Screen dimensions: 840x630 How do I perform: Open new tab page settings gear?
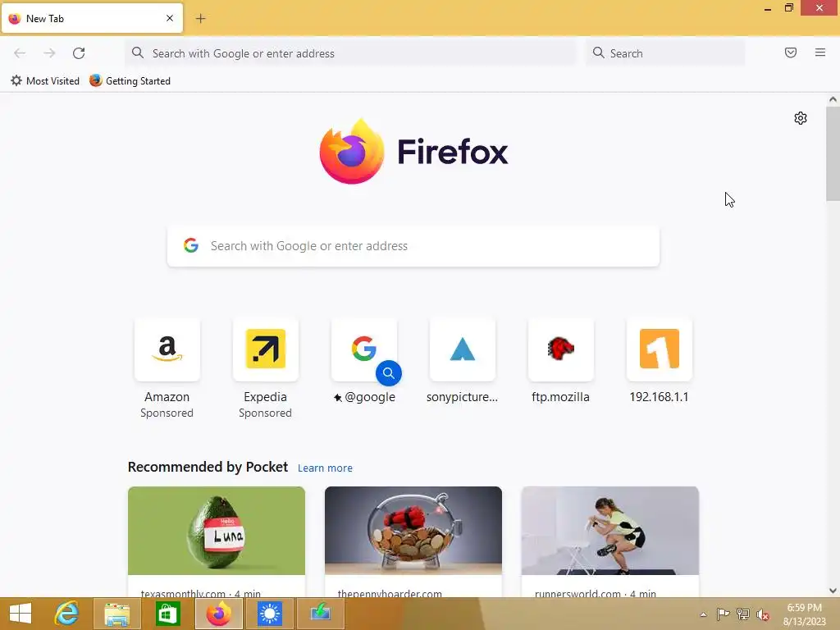pos(801,118)
